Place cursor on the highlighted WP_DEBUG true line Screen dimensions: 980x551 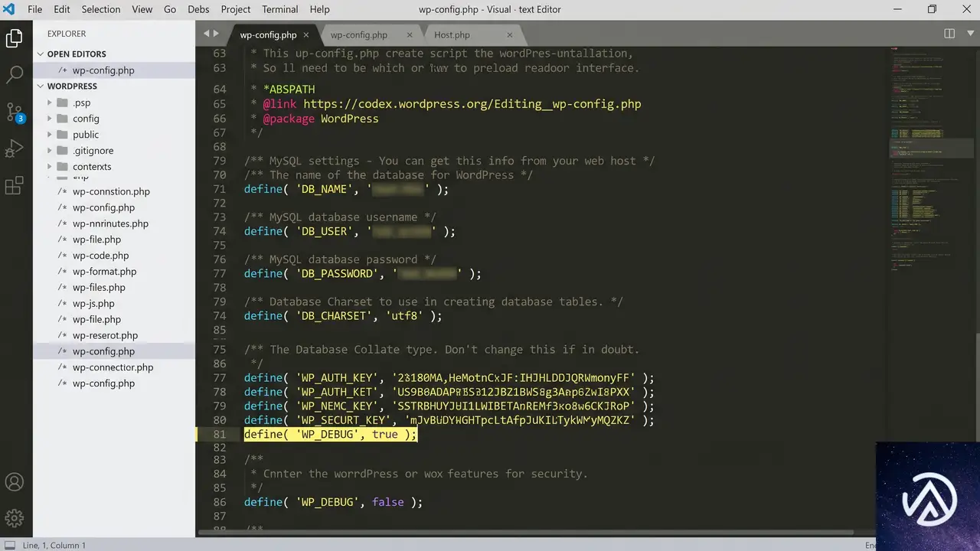[x=331, y=435]
